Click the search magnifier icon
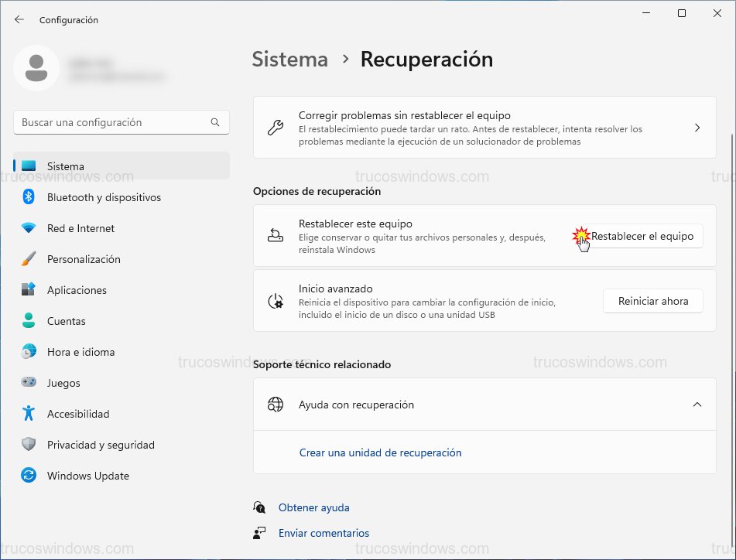 tap(214, 121)
